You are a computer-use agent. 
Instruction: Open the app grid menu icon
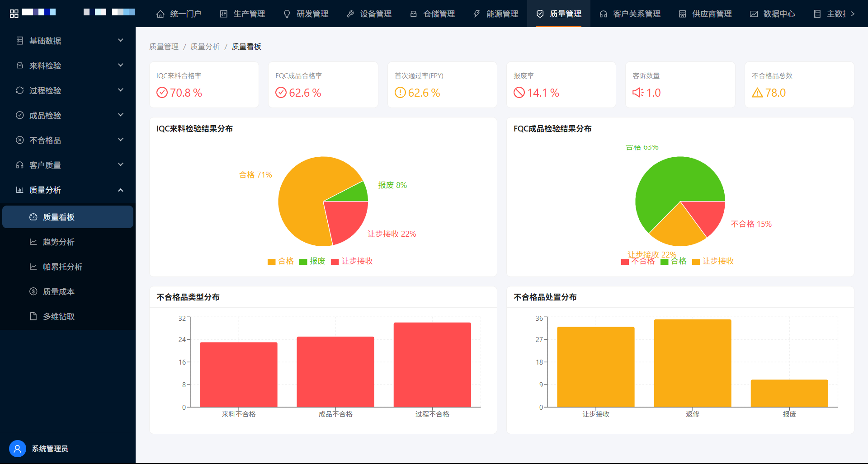point(14,14)
